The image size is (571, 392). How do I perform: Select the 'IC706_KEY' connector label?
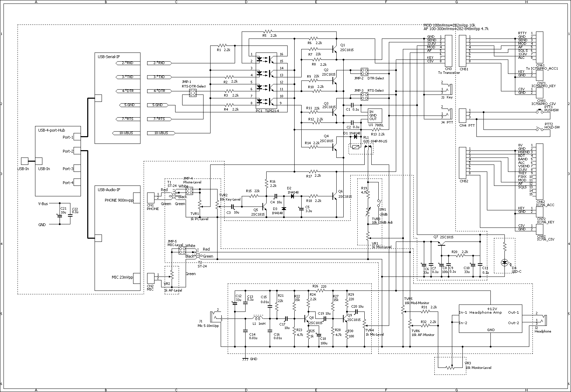(x=546, y=222)
